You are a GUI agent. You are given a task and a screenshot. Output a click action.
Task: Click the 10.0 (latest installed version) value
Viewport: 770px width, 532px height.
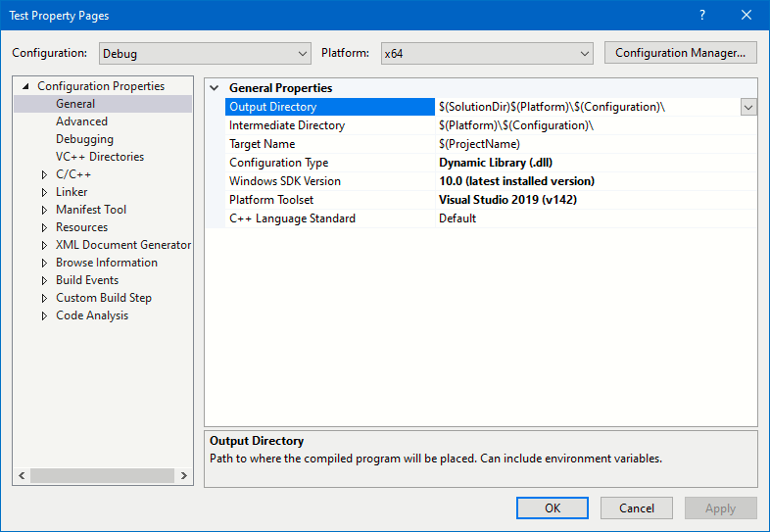pyautogui.click(x=516, y=182)
